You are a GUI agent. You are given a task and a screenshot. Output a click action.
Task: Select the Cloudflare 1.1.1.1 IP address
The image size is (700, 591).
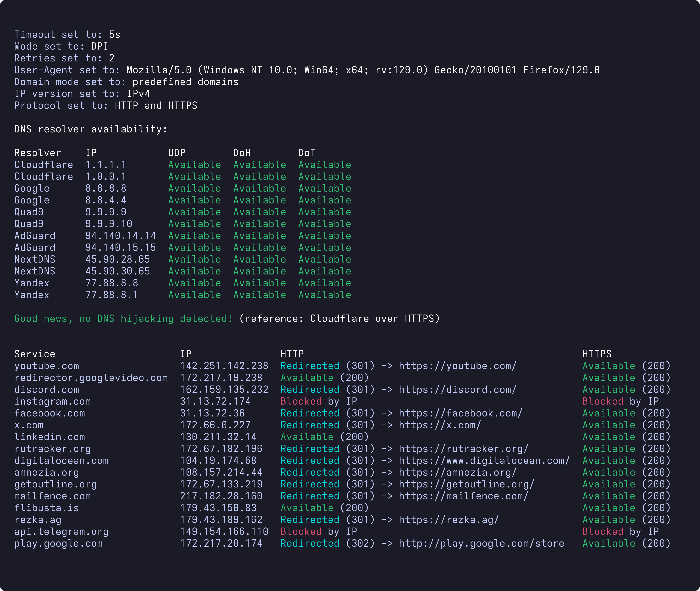tap(106, 165)
